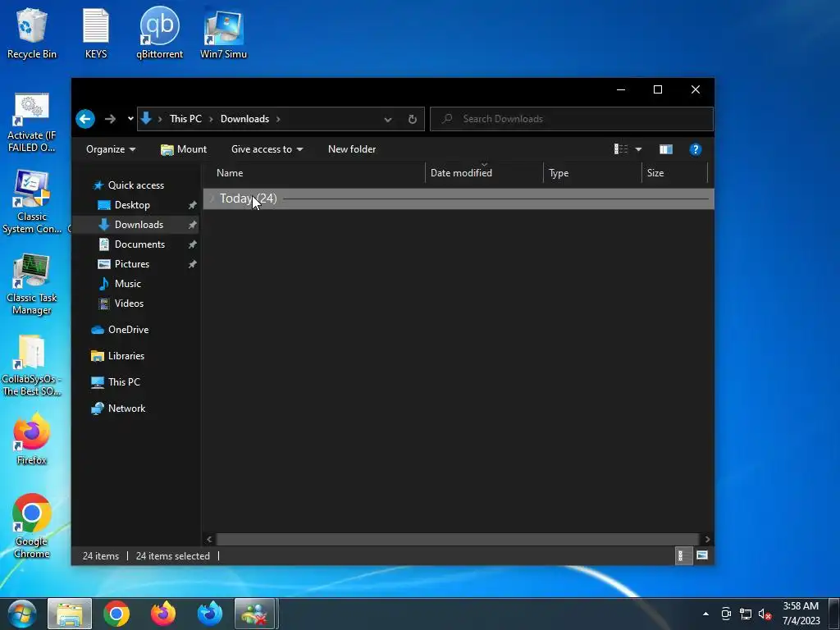Select the Activate (IF FAILED) shortcut

pos(32,123)
